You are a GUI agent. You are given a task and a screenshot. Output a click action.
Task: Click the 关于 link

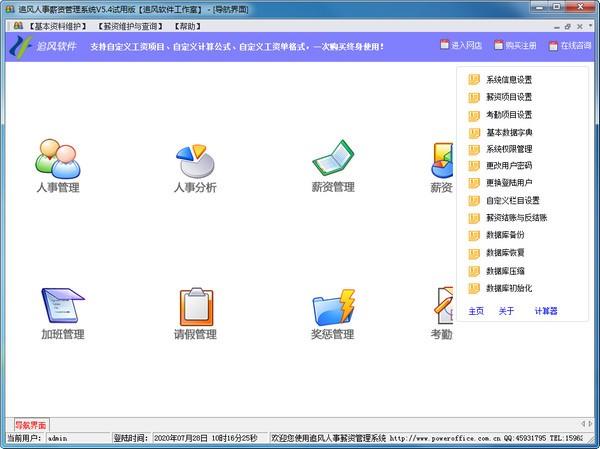[x=506, y=311]
